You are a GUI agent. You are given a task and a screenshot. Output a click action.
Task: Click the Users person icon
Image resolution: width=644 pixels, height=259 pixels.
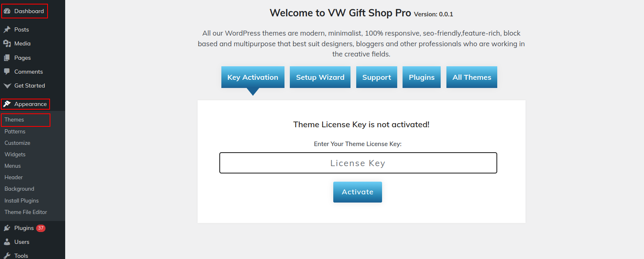[x=7, y=242]
